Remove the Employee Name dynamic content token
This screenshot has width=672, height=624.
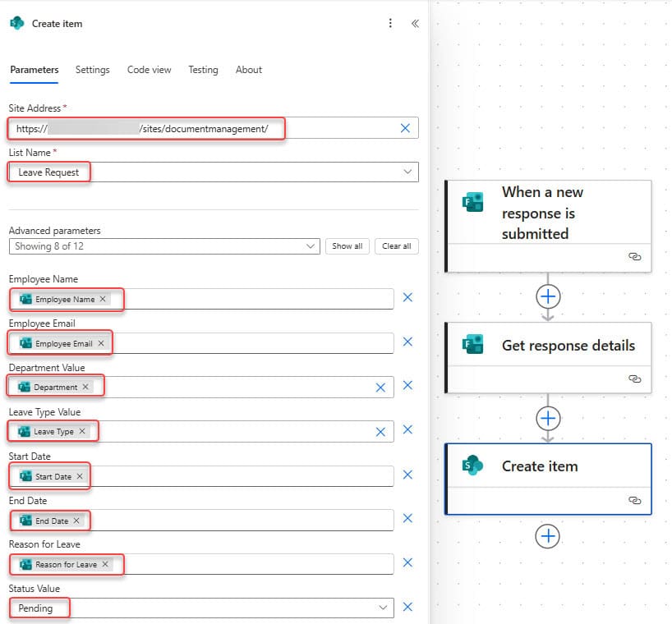(104, 300)
